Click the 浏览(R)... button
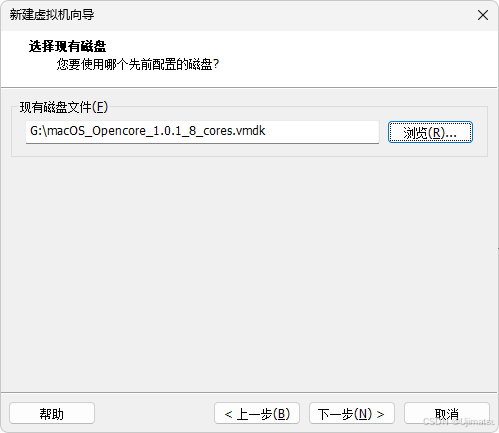Screen dimensions: 499x433 tap(430, 132)
